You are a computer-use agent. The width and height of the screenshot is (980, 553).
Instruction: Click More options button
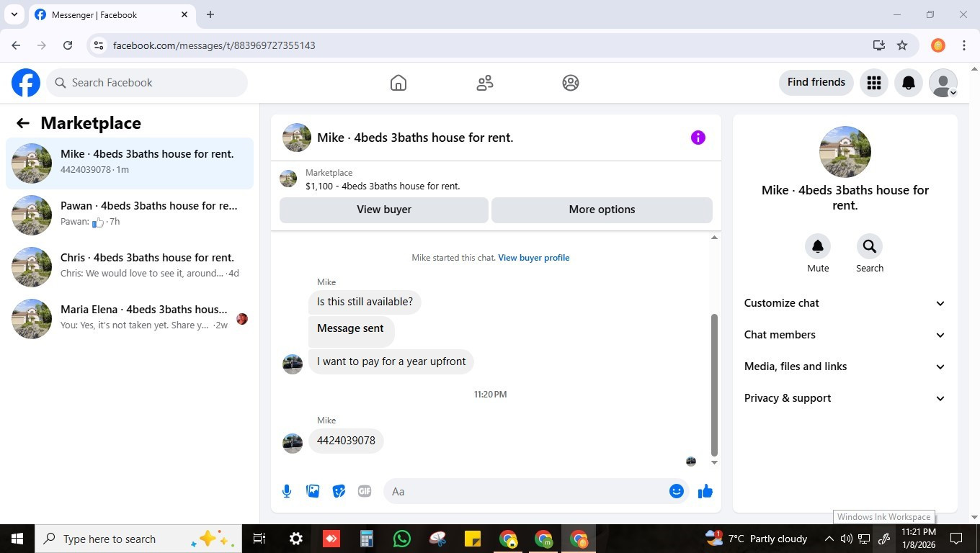coord(602,210)
